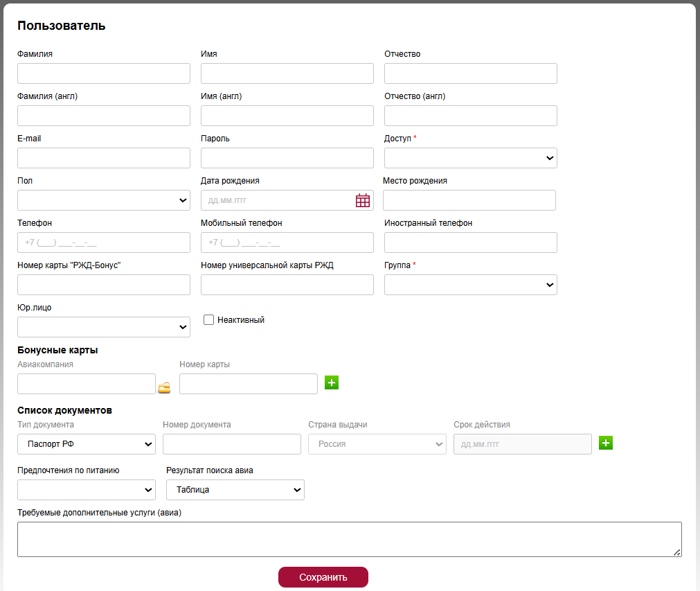
Task: Tick the Неактивный checkbox
Action: pyautogui.click(x=208, y=319)
